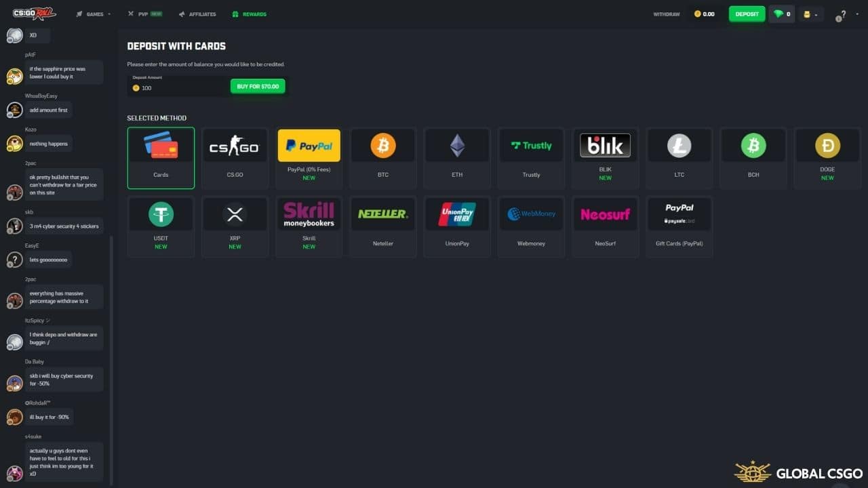Click the chat sidebar scrollbar
Image resolution: width=868 pixels, height=488 pixels.
pos(111,359)
